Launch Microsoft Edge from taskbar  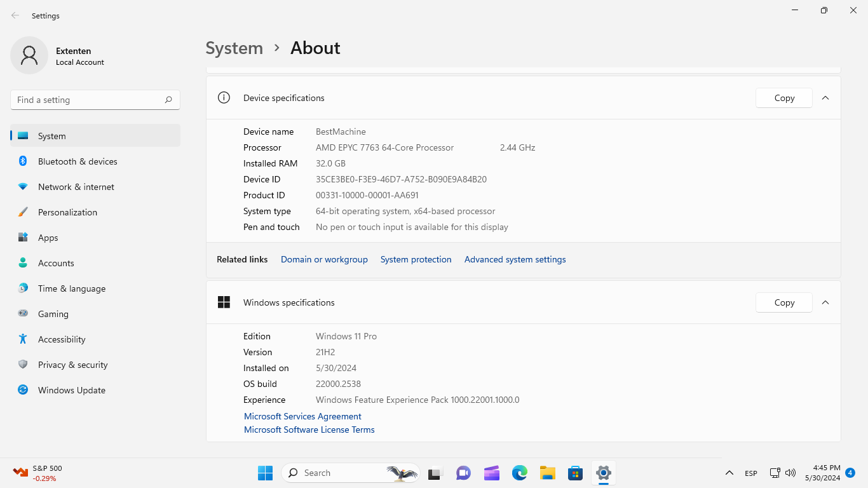pos(520,473)
